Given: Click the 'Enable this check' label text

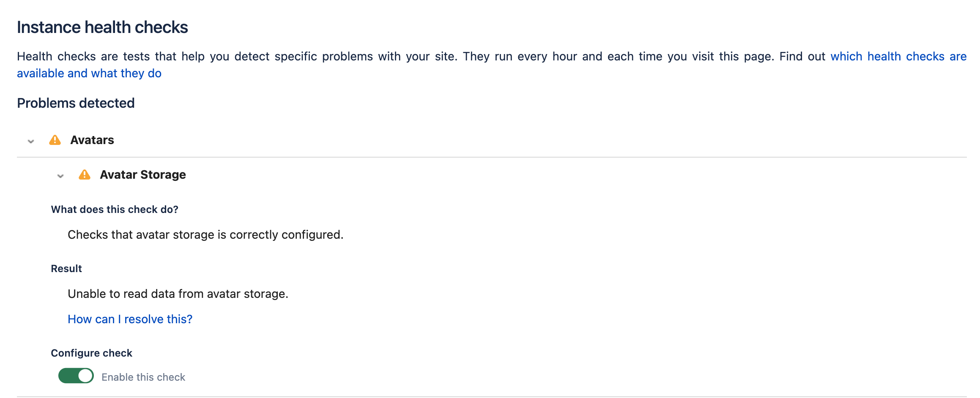Looking at the screenshot, I should click(x=143, y=377).
